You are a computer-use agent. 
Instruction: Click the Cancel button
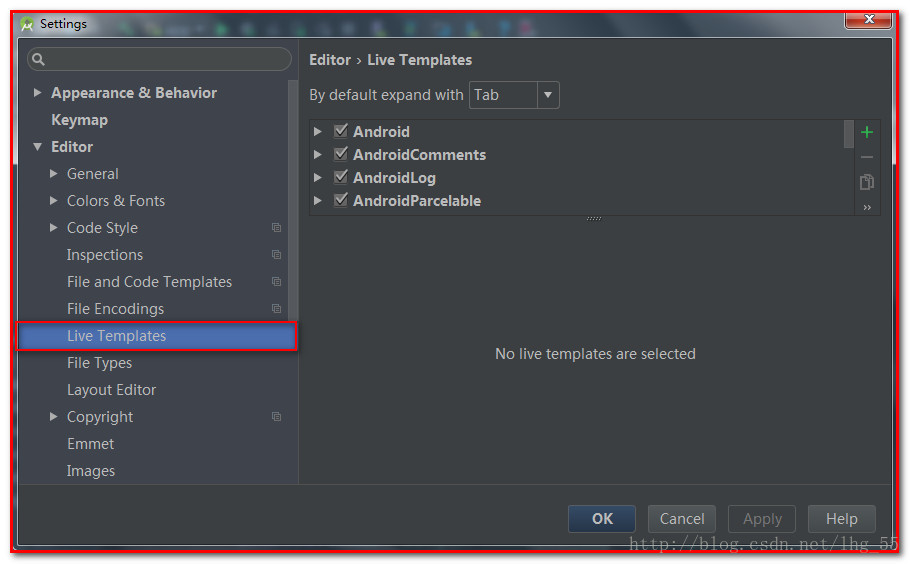[682, 518]
